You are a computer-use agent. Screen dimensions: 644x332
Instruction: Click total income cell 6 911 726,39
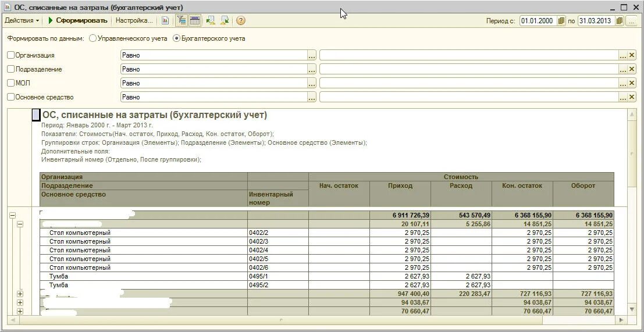[400, 215]
